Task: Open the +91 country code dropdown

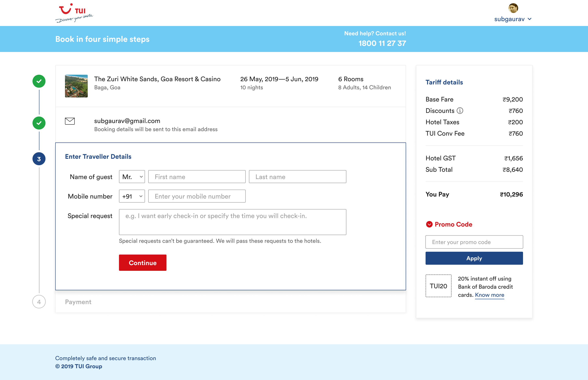Action: [x=132, y=196]
